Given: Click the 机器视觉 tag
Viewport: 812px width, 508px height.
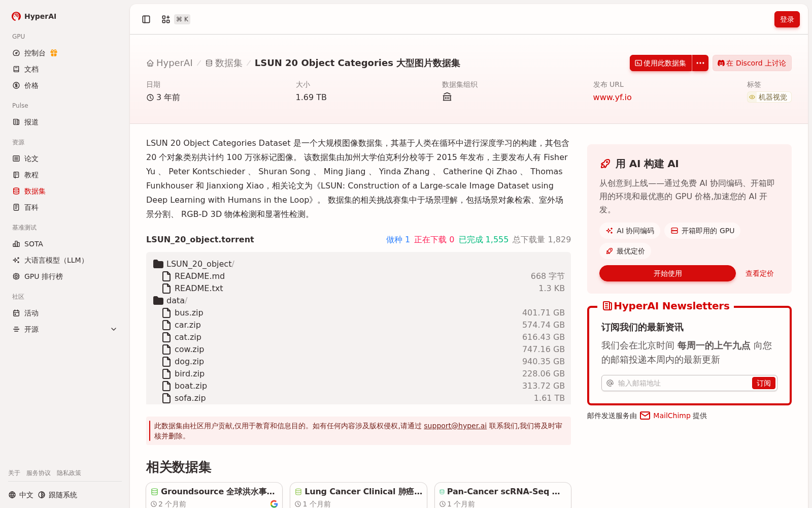Looking at the screenshot, I should pyautogui.click(x=769, y=97).
